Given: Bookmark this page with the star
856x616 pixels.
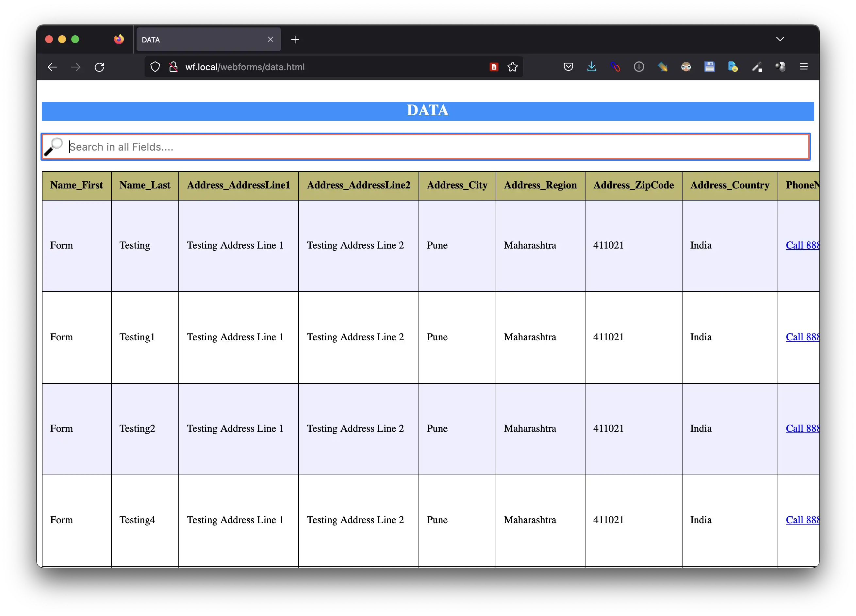Looking at the screenshot, I should pos(512,67).
